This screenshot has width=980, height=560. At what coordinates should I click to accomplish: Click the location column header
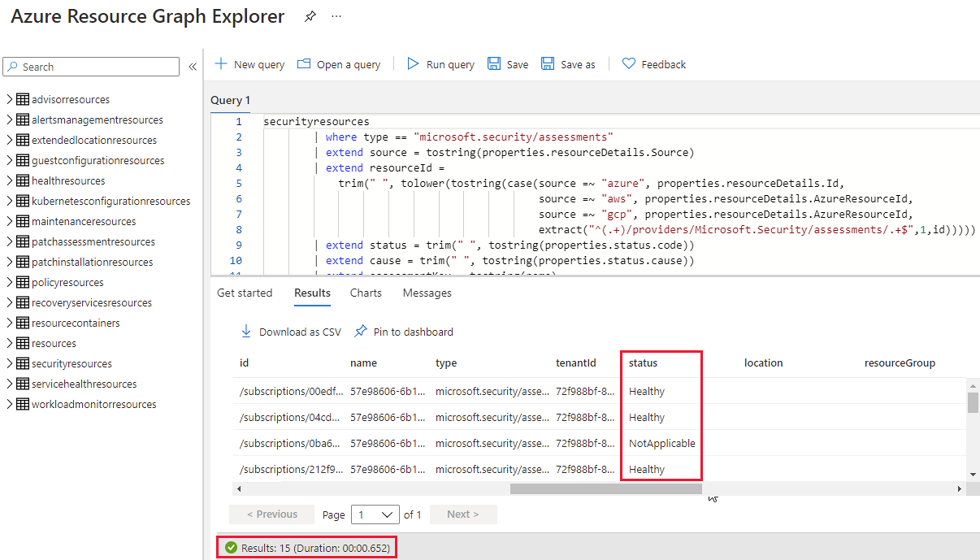[763, 362]
